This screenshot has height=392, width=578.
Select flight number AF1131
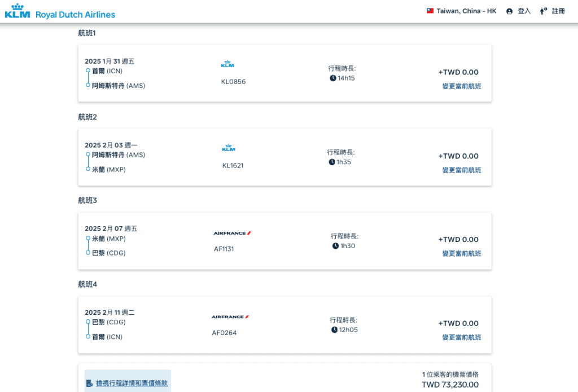click(x=224, y=249)
